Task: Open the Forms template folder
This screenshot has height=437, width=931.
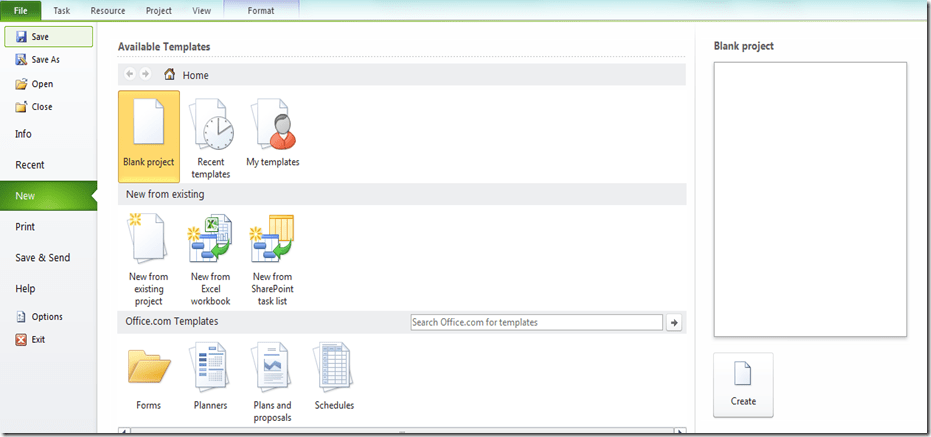Action: click(148, 376)
